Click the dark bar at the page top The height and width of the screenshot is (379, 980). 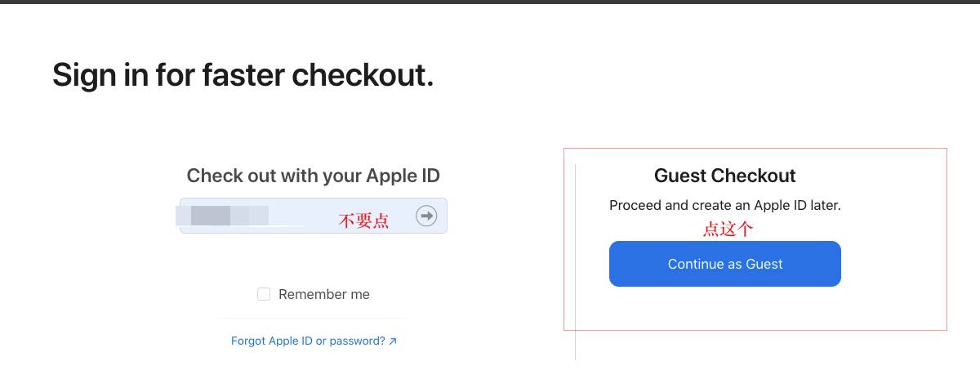pyautogui.click(x=490, y=2)
